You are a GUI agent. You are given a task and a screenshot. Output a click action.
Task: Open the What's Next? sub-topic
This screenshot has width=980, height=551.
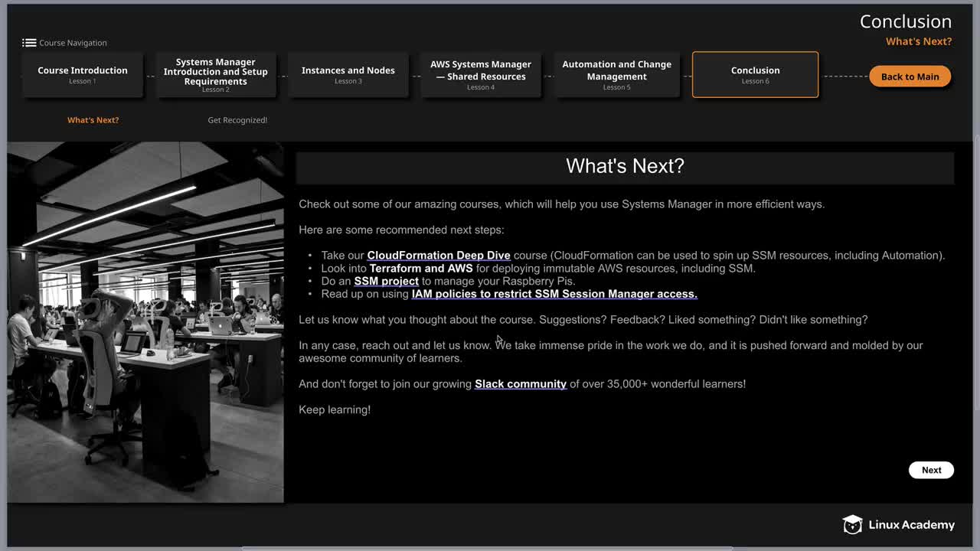click(x=93, y=120)
